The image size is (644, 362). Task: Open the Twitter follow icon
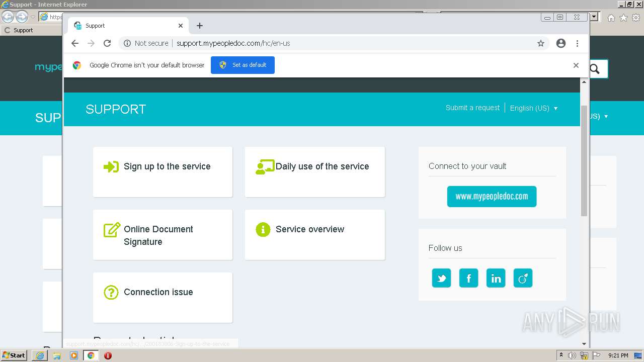point(441,278)
